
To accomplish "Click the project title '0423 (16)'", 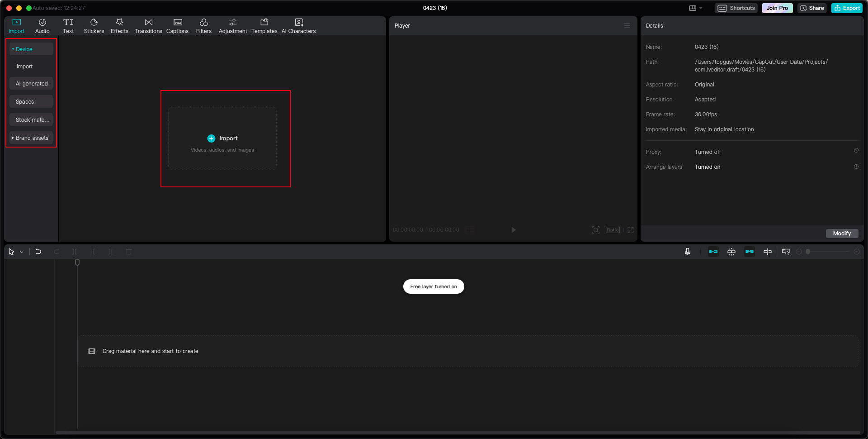I will pos(435,8).
